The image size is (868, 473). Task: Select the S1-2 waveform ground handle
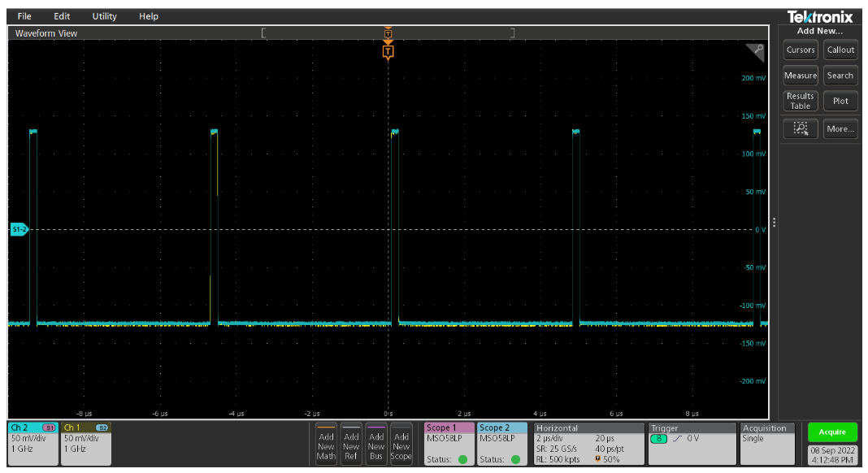coord(20,230)
